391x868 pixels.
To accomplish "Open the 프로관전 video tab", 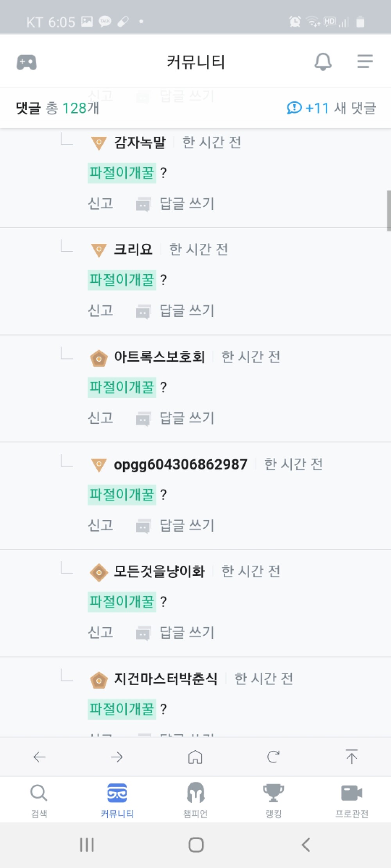I will tap(352, 800).
